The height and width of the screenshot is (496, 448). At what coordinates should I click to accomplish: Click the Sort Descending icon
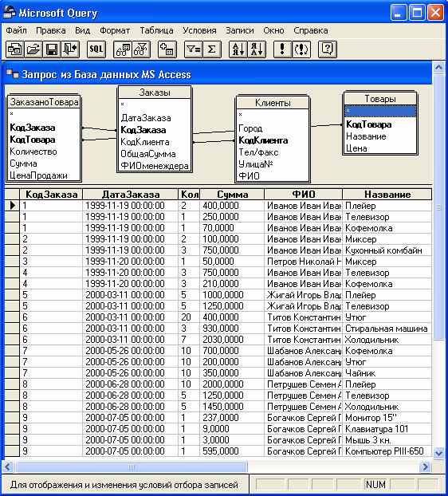[257, 49]
